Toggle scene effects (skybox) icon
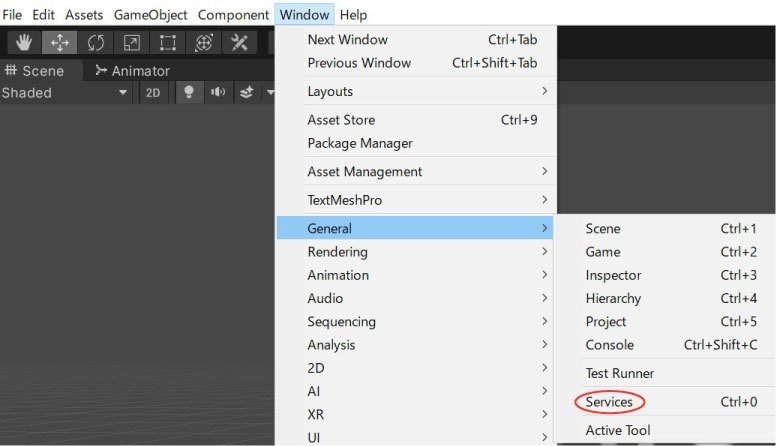The height and width of the screenshot is (446, 776). tap(246, 93)
